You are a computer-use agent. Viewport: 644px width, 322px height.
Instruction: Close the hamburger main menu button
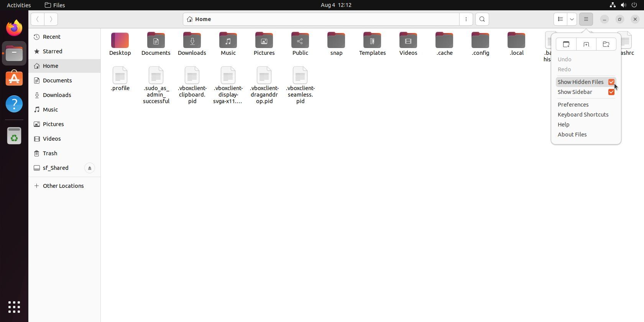586,19
